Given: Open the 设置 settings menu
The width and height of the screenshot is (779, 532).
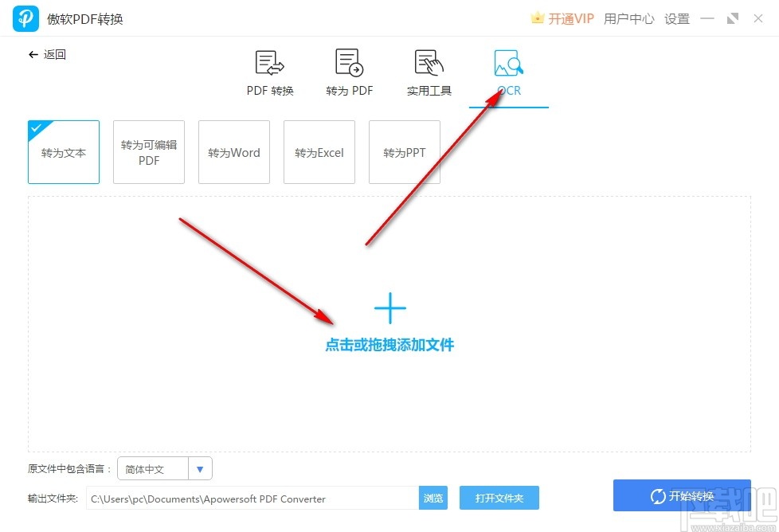Looking at the screenshot, I should point(676,18).
